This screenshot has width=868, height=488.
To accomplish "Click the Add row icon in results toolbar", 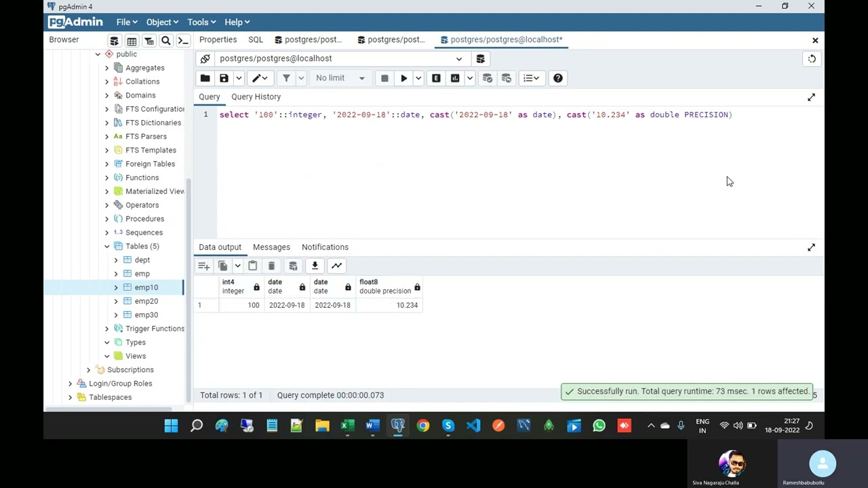I will coord(203,266).
